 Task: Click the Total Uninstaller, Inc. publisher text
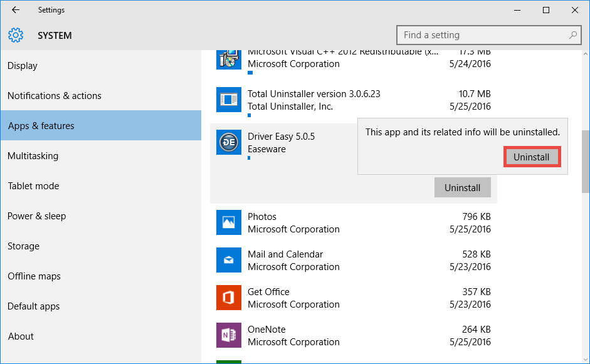click(290, 107)
